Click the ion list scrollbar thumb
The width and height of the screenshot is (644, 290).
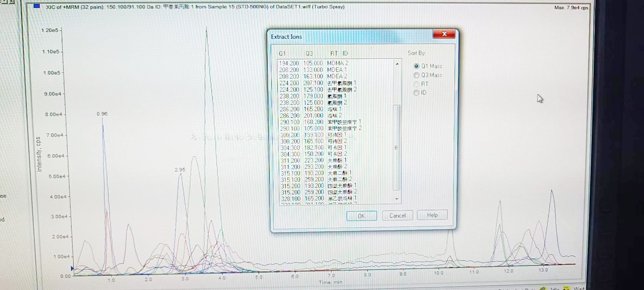tap(396, 148)
